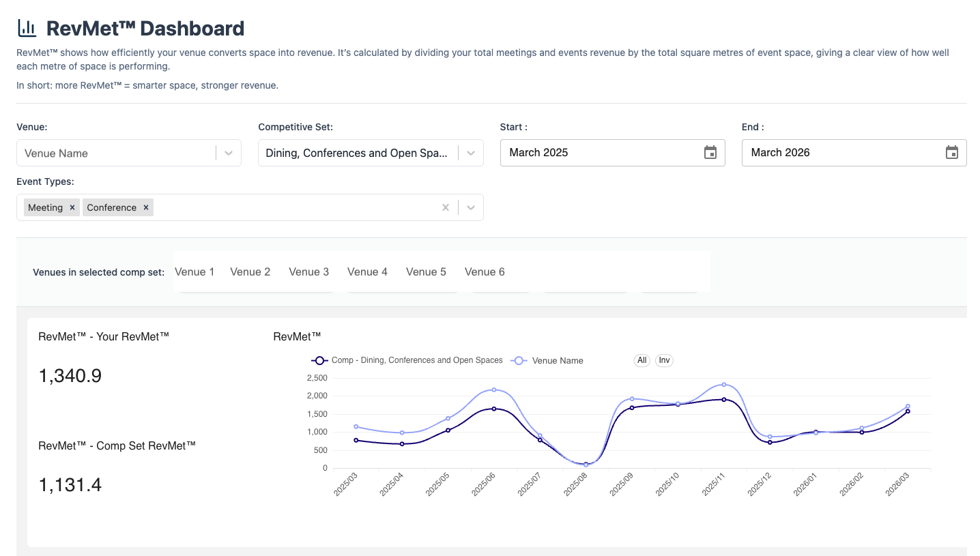Remove the Meeting event type tag
This screenshot has width=980, height=556.
(x=72, y=207)
